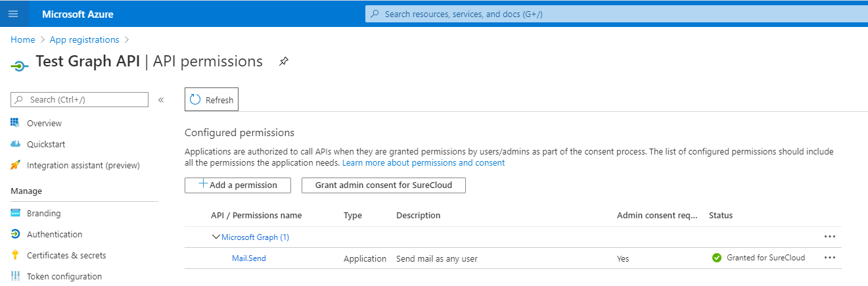Click the green granted status checkmark
868x286 pixels.
click(717, 258)
